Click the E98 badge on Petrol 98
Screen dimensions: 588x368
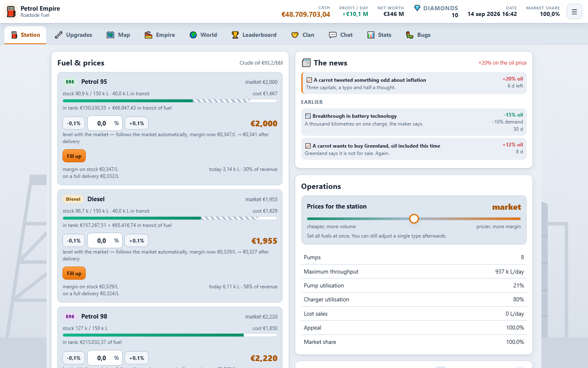[x=70, y=316]
